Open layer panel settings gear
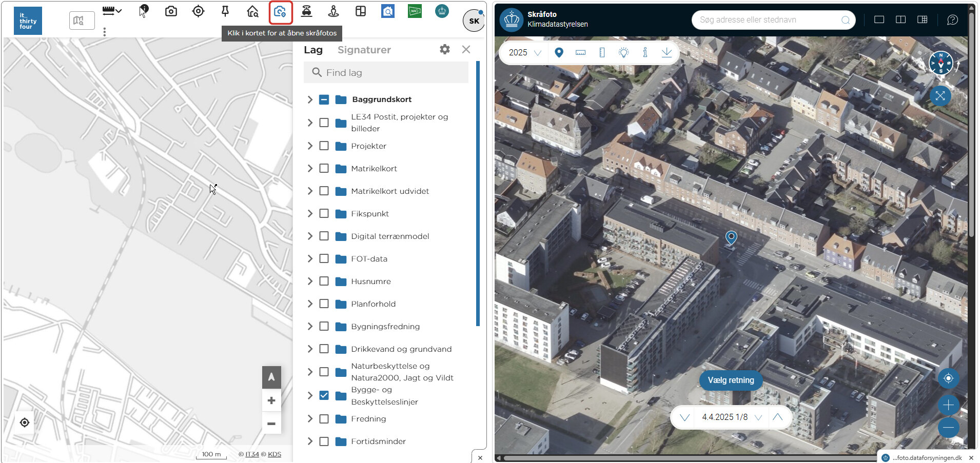980x463 pixels. pyautogui.click(x=445, y=49)
